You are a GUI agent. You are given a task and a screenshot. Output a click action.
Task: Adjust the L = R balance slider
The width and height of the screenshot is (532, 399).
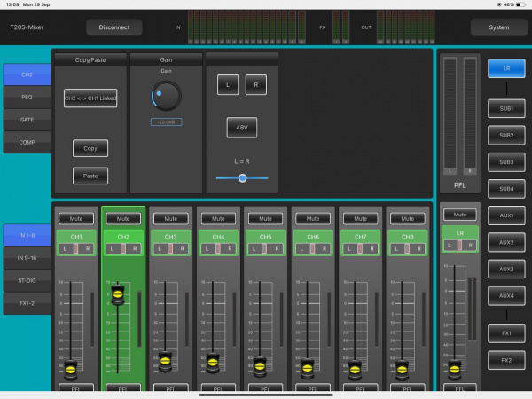pos(242,178)
